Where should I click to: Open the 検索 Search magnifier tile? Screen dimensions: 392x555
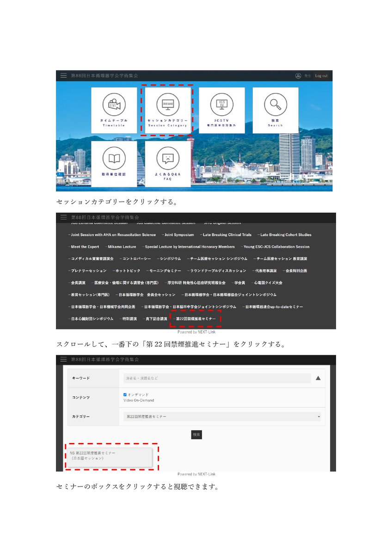[x=275, y=111]
